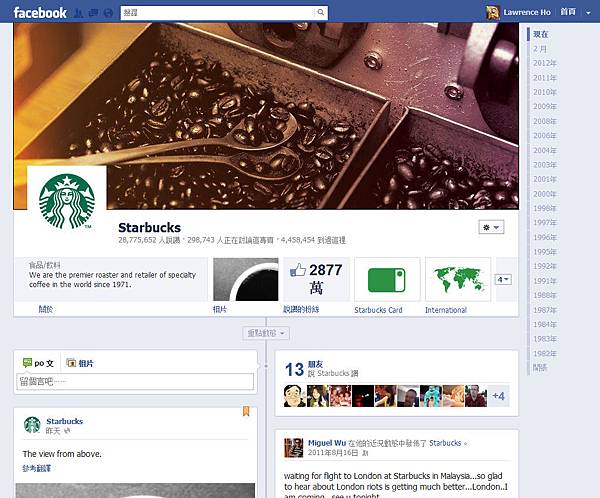This screenshot has width=600, height=498.
Task: Click the +4 more friends tile
Action: pos(498,396)
